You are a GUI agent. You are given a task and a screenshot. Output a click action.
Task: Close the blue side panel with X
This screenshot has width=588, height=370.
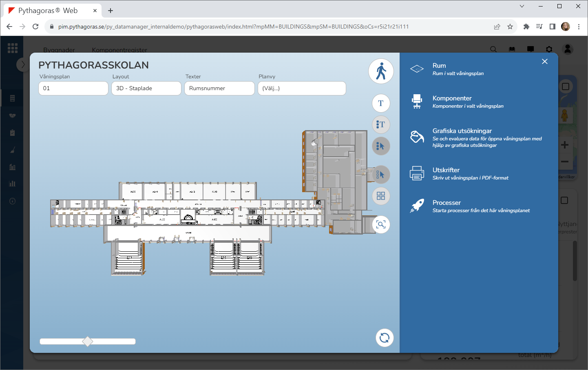coord(545,62)
